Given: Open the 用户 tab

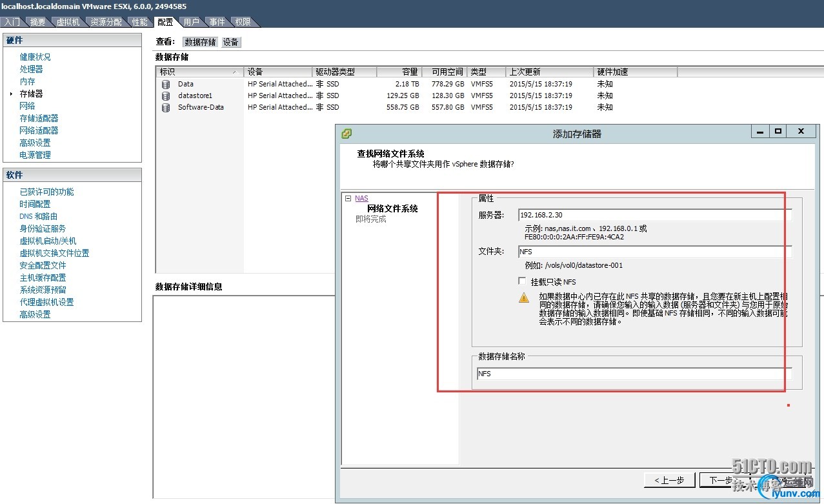Looking at the screenshot, I should click(x=192, y=22).
